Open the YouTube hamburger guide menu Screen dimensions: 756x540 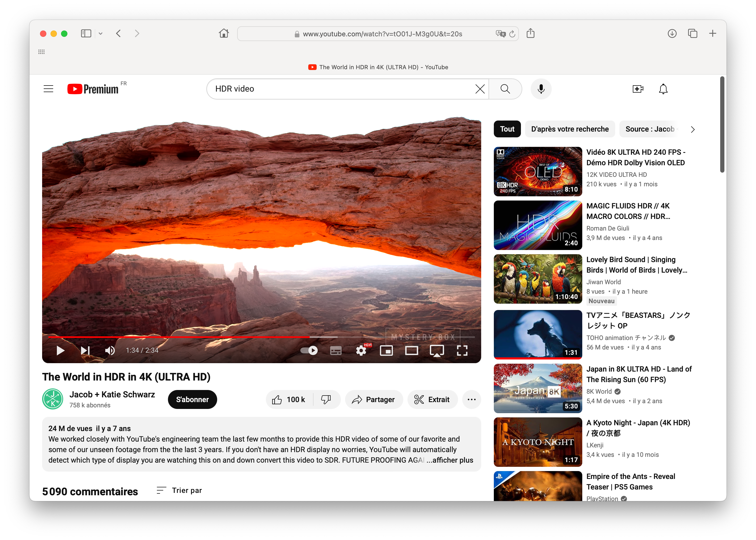[48, 89]
